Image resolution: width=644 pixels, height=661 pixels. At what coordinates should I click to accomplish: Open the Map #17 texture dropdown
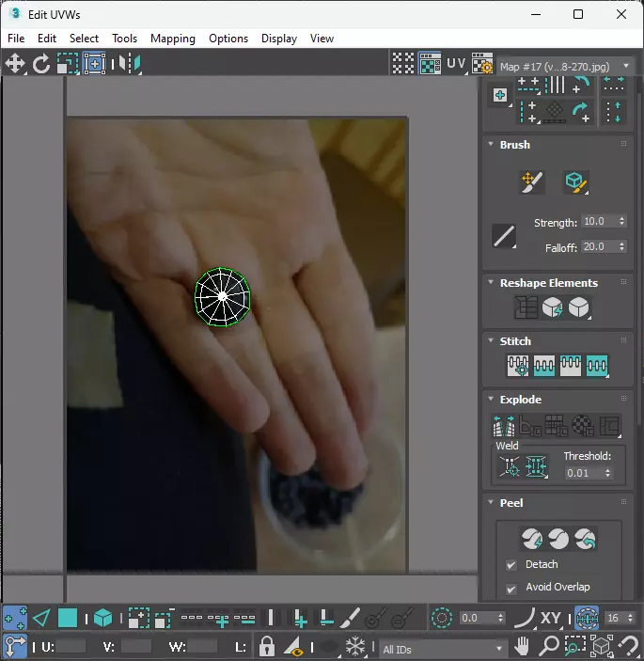pos(565,67)
